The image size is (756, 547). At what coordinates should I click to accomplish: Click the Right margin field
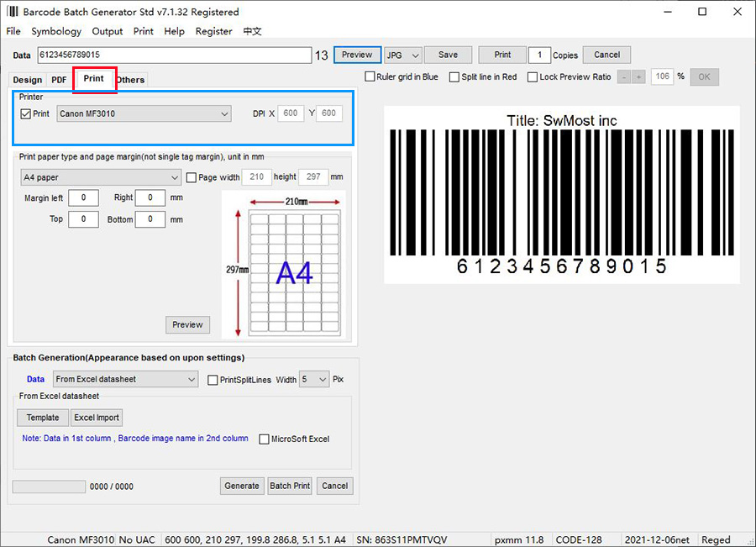tap(150, 197)
